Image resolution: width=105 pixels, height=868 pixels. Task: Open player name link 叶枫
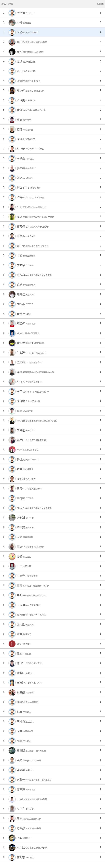pyautogui.click(x=19, y=256)
